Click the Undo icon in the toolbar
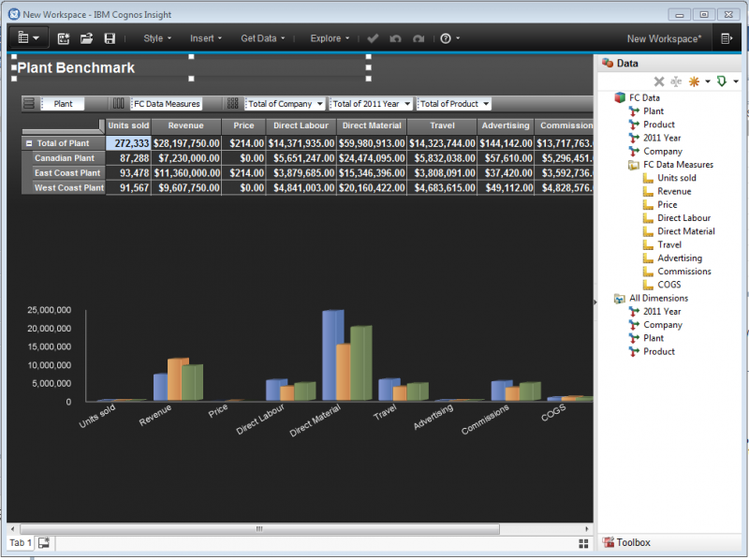The width and height of the screenshot is (749, 560). pos(396,37)
